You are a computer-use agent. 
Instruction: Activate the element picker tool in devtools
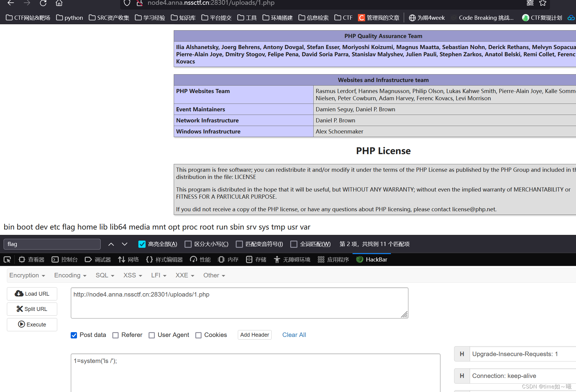tap(7, 259)
